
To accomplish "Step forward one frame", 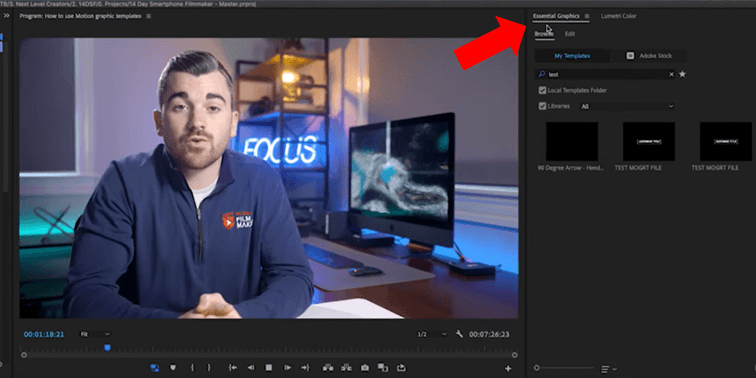I will point(287,368).
